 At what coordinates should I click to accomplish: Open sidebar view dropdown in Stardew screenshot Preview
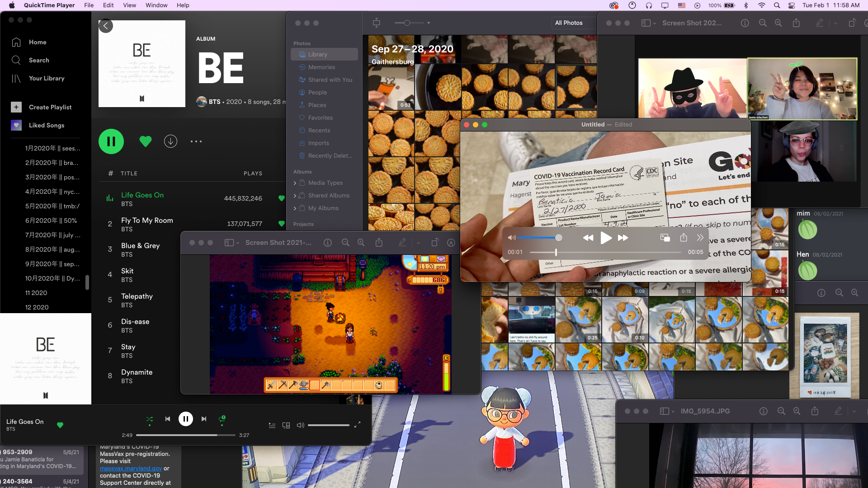[x=232, y=243]
